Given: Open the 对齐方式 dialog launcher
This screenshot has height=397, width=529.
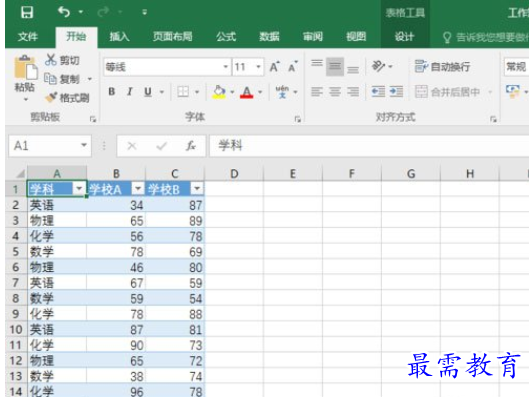Looking at the screenshot, I should click(x=493, y=119).
